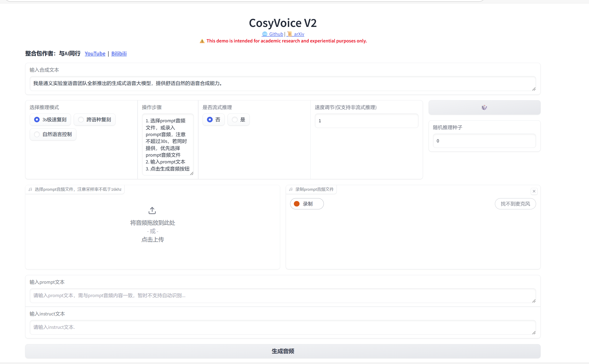Image resolution: width=589 pixels, height=364 pixels.
Task: Click the 找不到麦克风 button
Action: [515, 204]
